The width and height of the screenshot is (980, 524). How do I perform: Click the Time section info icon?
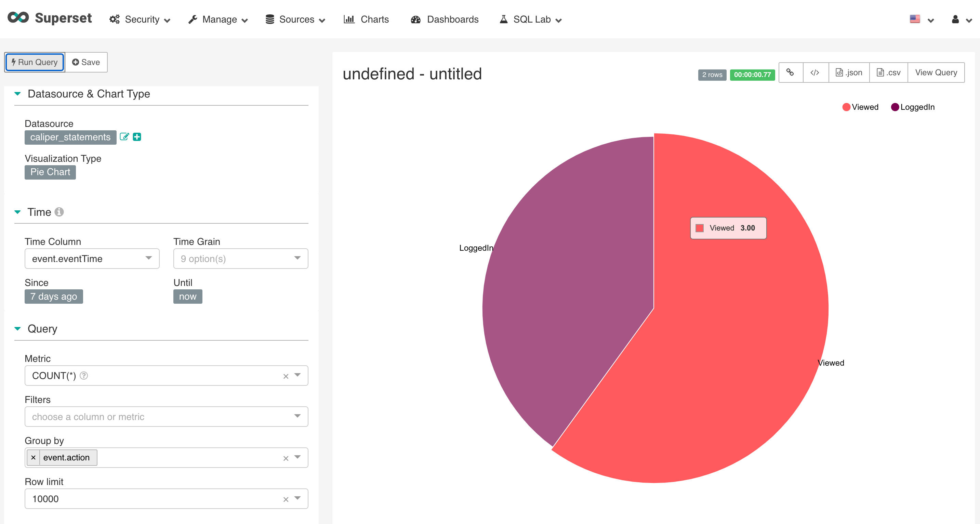point(59,212)
